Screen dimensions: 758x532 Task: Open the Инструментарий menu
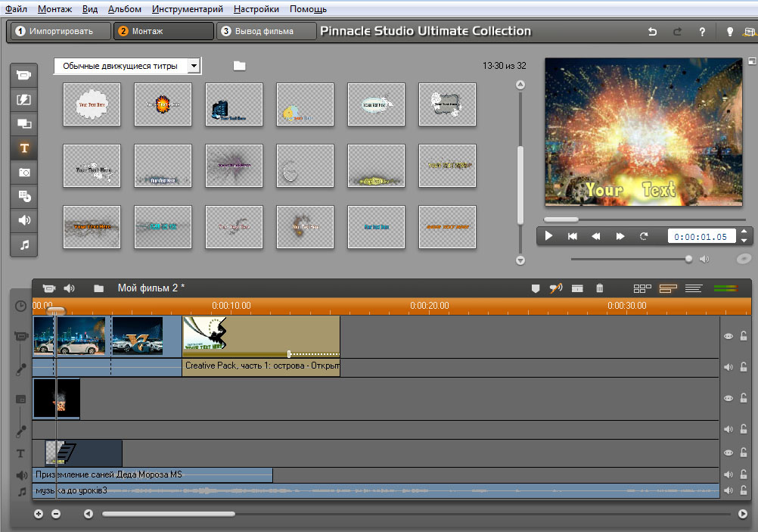point(187,9)
